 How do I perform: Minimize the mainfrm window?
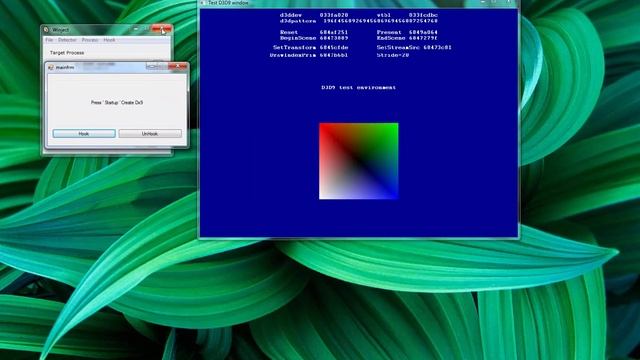pos(151,66)
